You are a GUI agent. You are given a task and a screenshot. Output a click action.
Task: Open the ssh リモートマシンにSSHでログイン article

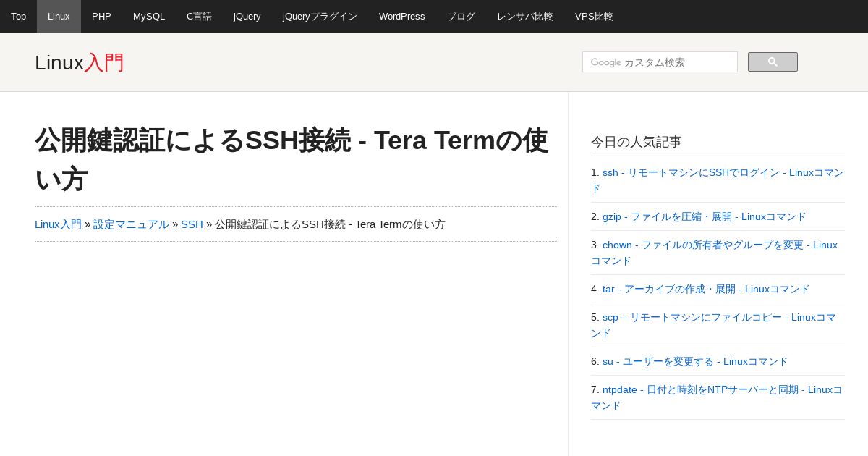[x=718, y=180]
